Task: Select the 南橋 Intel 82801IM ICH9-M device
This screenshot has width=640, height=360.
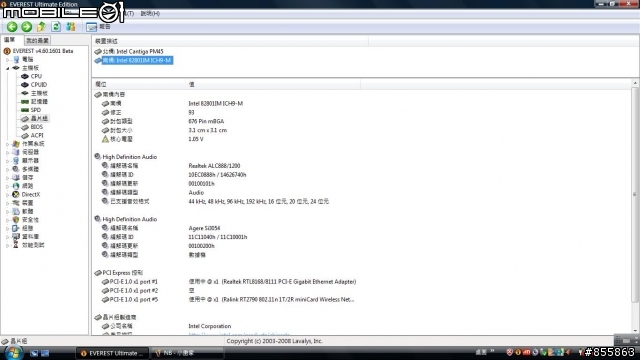Action: [x=137, y=60]
